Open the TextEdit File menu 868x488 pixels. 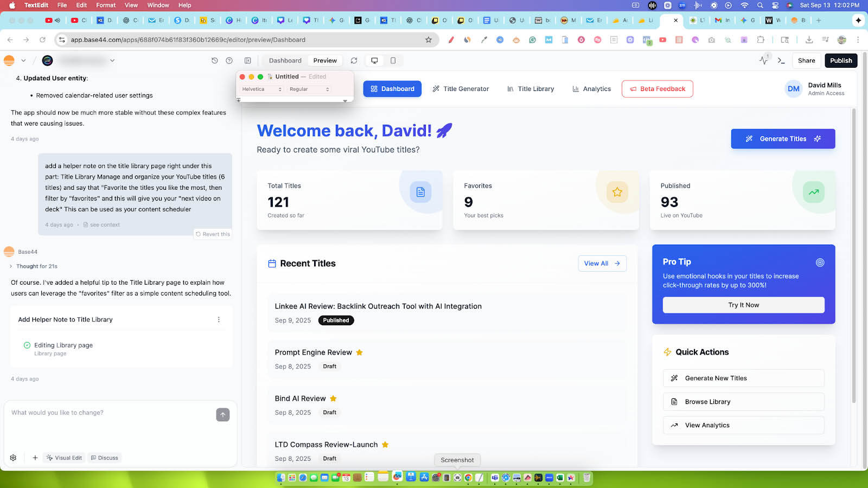tap(62, 5)
